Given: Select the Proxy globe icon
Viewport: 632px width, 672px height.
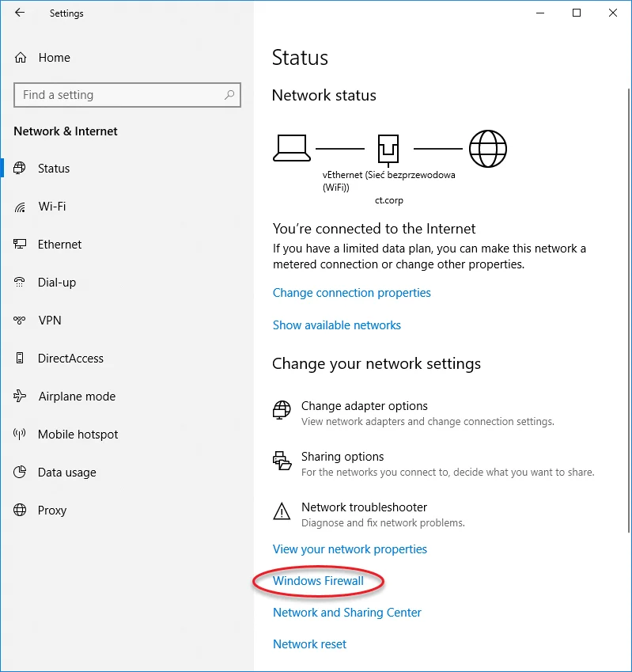Looking at the screenshot, I should pos(20,511).
